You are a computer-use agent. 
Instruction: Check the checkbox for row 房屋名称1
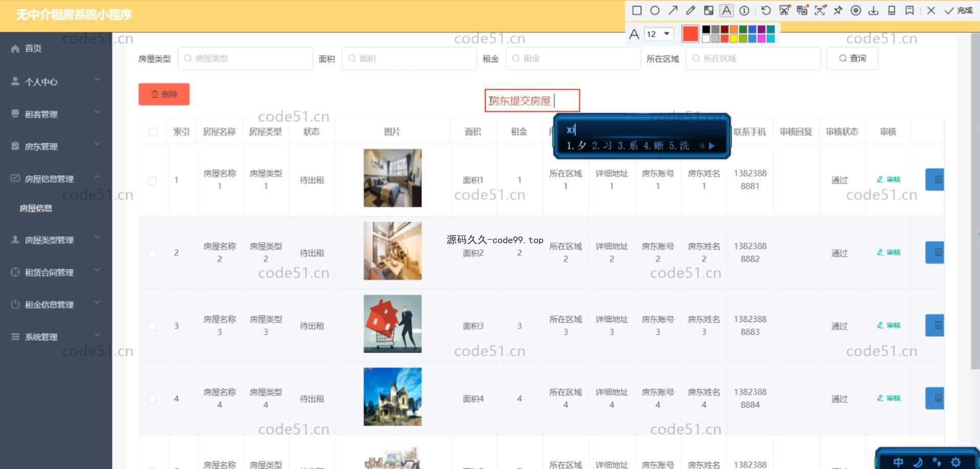pos(152,181)
